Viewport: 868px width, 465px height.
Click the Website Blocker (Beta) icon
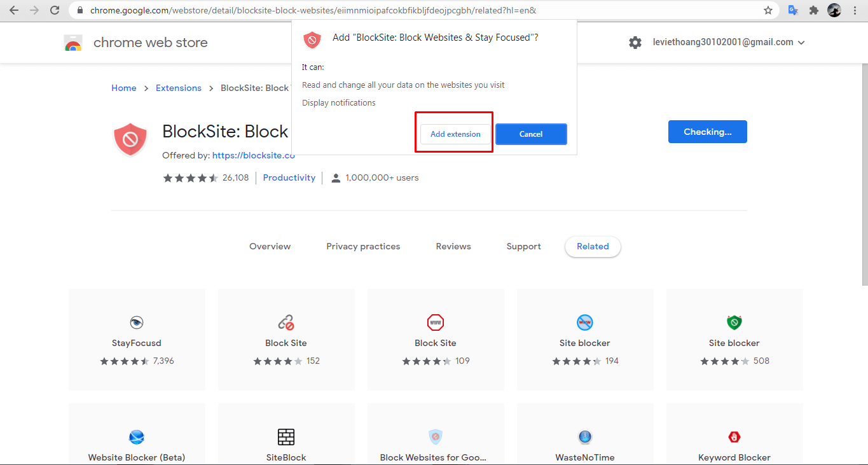[x=137, y=437]
